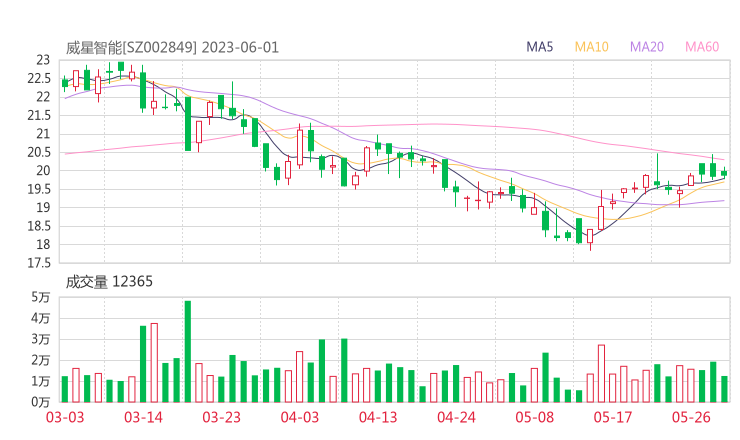Click the 22.5 price axis label
This screenshot has width=740, height=440.
pyautogui.click(x=39, y=78)
